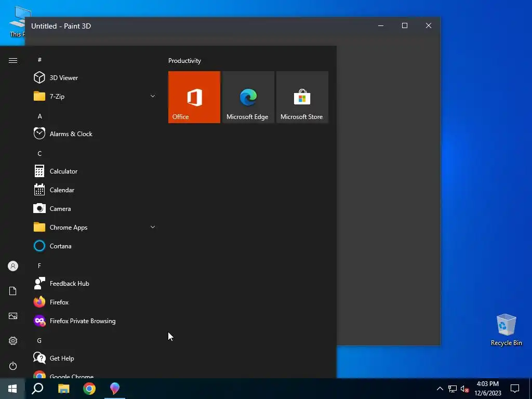
Task: Click the Paint 3D title bar text
Action: [x=61, y=26]
